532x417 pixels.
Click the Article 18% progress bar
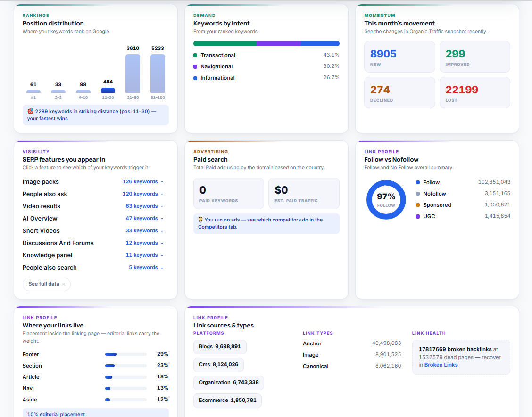pos(125,377)
